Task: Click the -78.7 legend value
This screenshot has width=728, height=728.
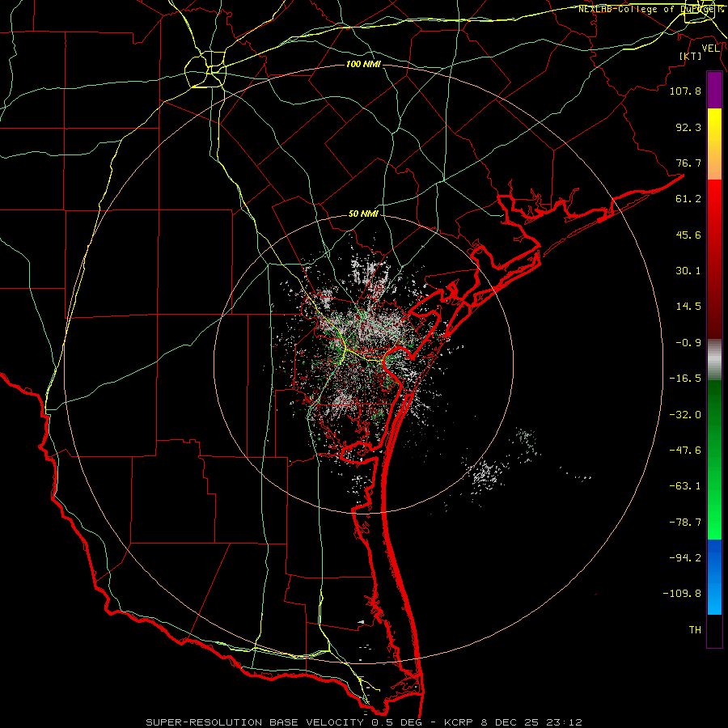Action: click(685, 523)
